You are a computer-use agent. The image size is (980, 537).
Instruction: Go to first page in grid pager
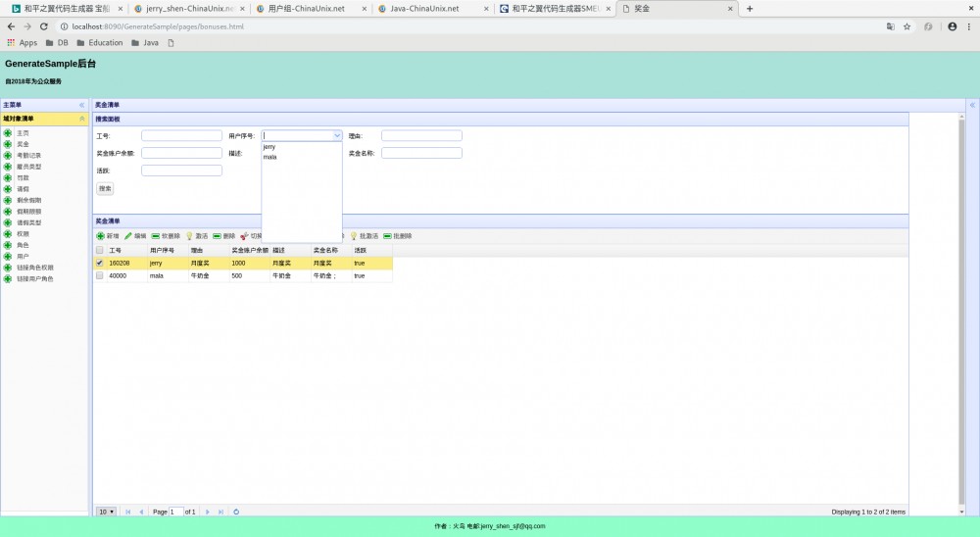click(128, 512)
